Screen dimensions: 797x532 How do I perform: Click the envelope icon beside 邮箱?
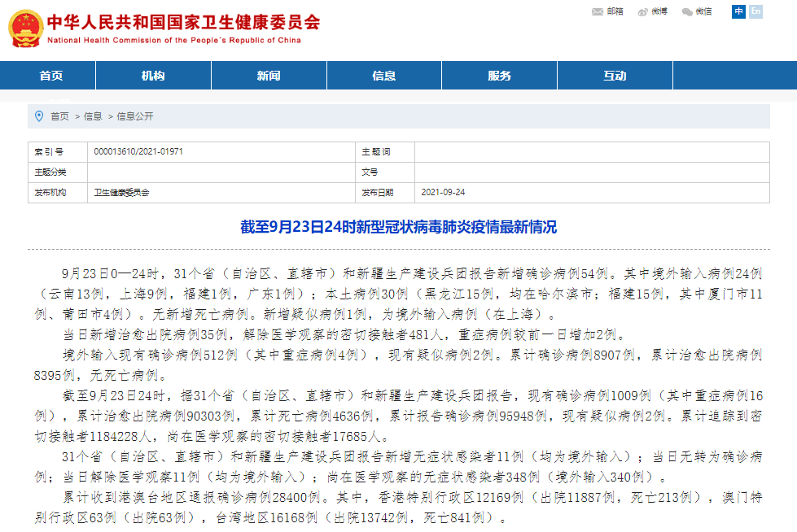click(x=597, y=11)
